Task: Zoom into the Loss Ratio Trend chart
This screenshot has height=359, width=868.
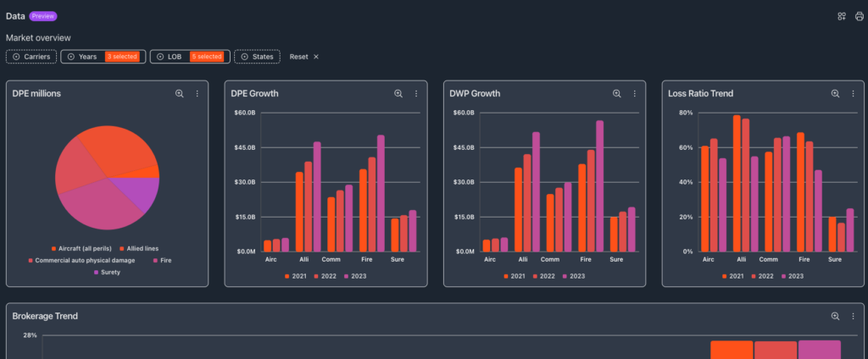Action: 835,93
